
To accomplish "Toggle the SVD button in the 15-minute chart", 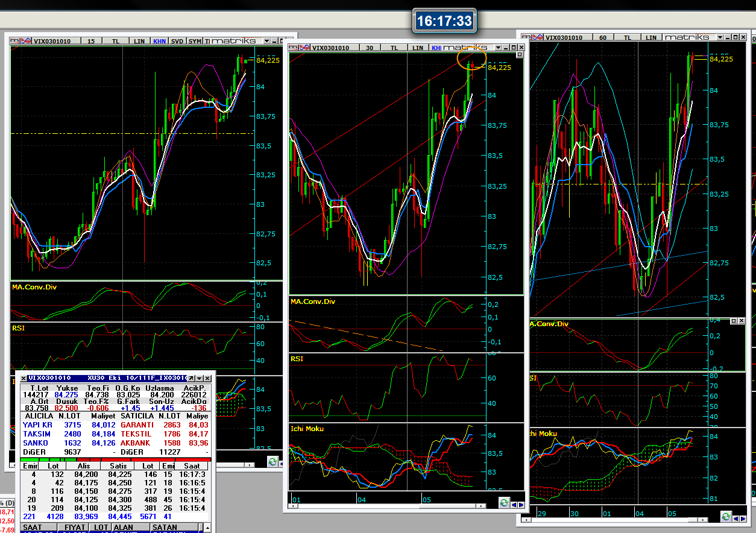I will [177, 41].
